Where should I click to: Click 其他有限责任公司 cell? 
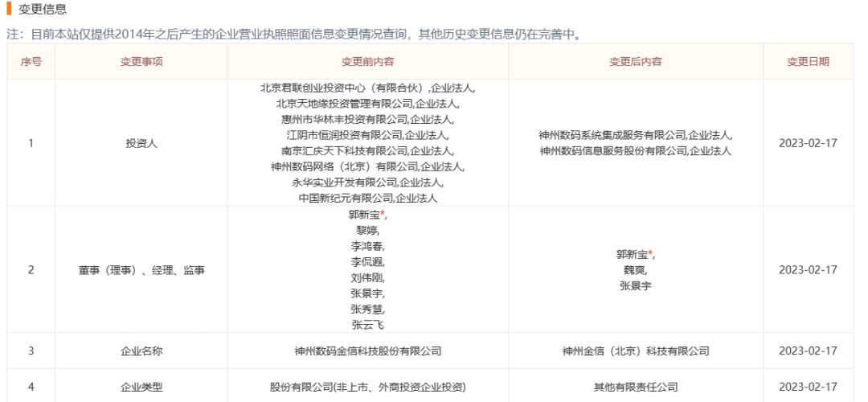coord(636,387)
